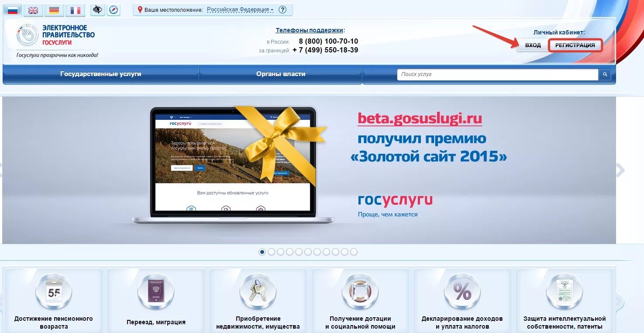The image size is (644, 333).
Task: Open the Телефоны поддержки link
Action: coord(310,30)
